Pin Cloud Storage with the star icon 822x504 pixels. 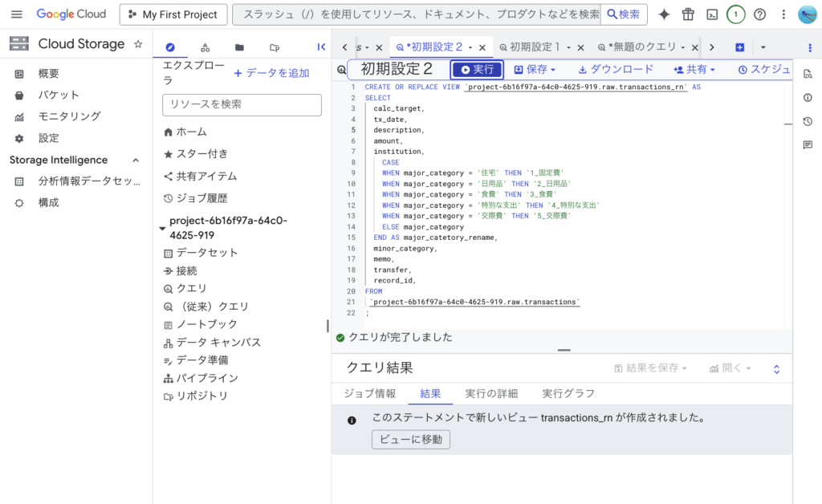[x=138, y=44]
